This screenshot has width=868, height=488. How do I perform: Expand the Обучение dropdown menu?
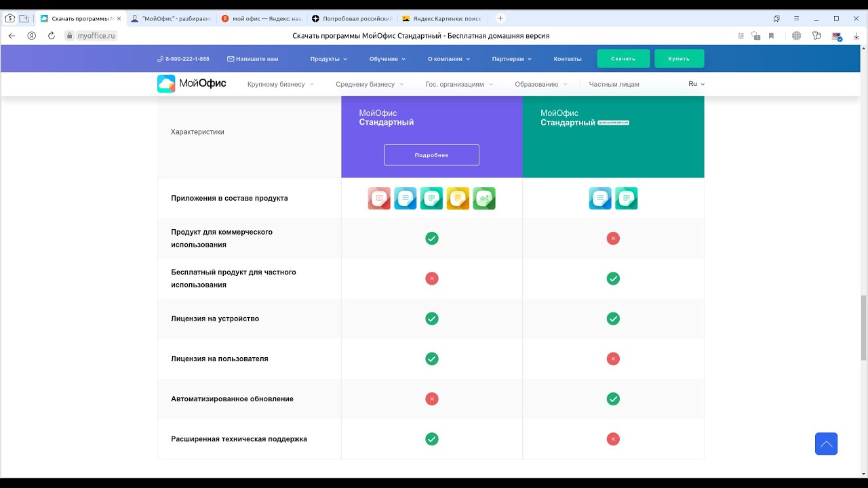point(387,59)
